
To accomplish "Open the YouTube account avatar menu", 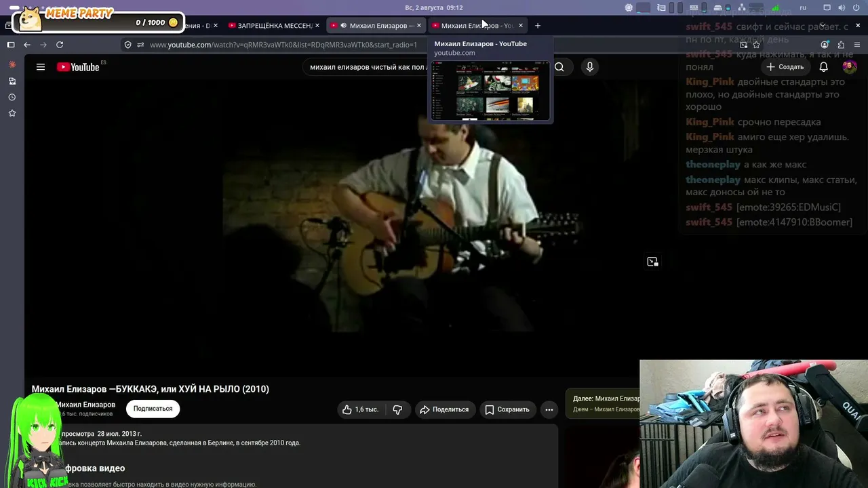I will [849, 67].
